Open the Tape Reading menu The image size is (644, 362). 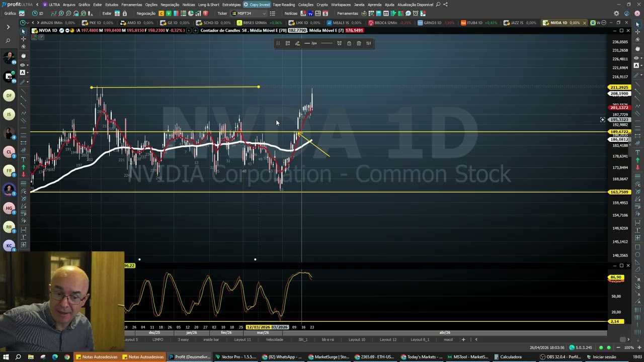(284, 5)
